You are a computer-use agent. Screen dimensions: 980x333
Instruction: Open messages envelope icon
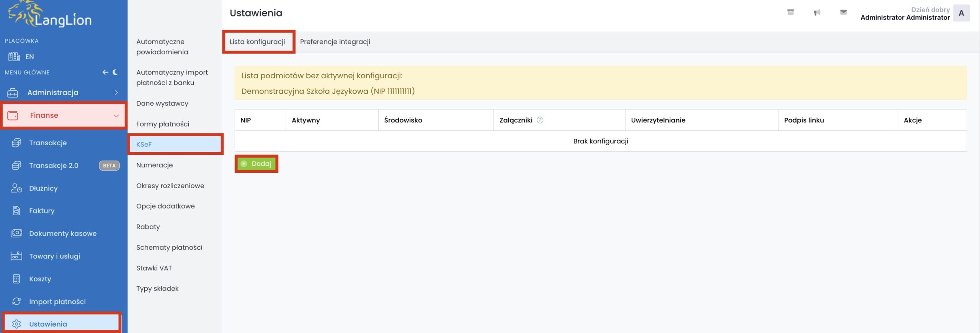point(843,13)
